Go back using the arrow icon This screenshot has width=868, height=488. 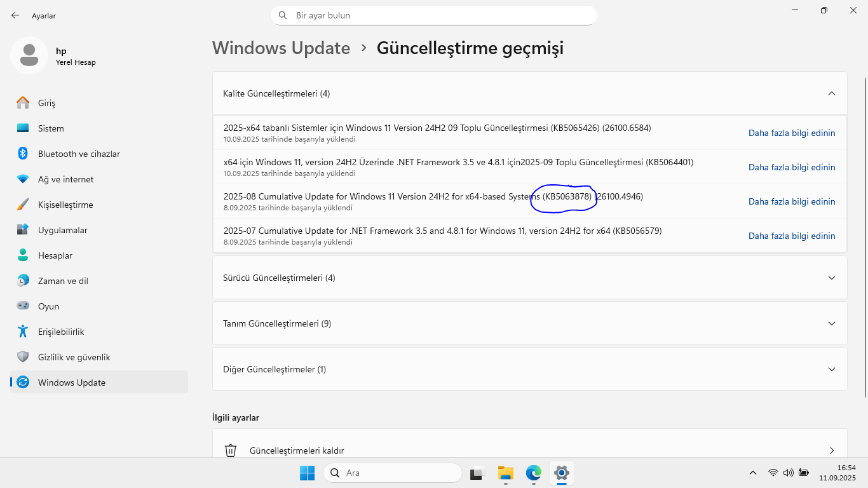(15, 15)
